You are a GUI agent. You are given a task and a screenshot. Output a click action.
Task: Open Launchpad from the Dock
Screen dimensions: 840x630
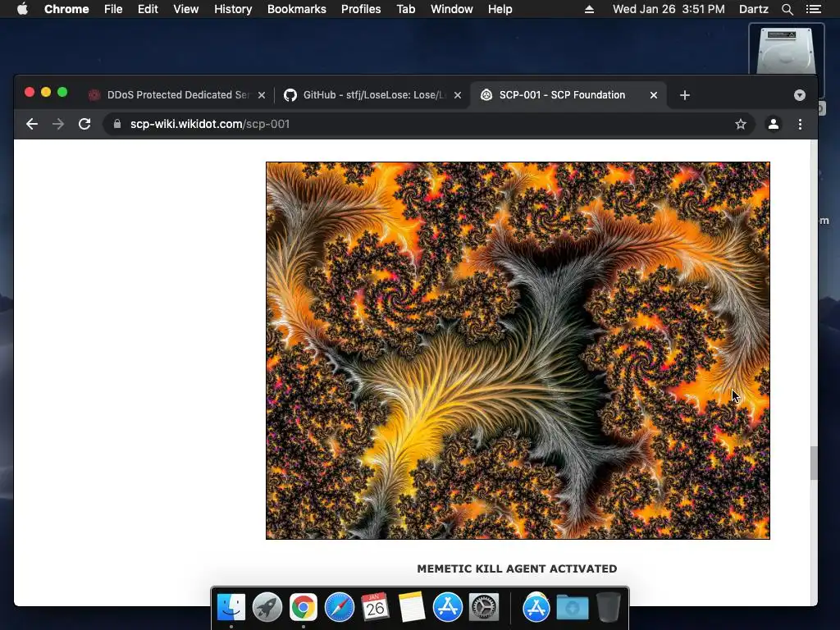[267, 608]
